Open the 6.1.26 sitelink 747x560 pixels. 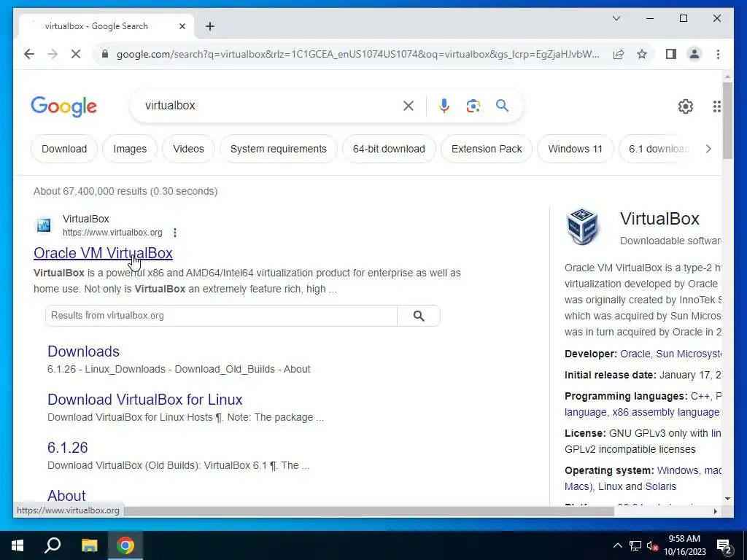pos(68,448)
